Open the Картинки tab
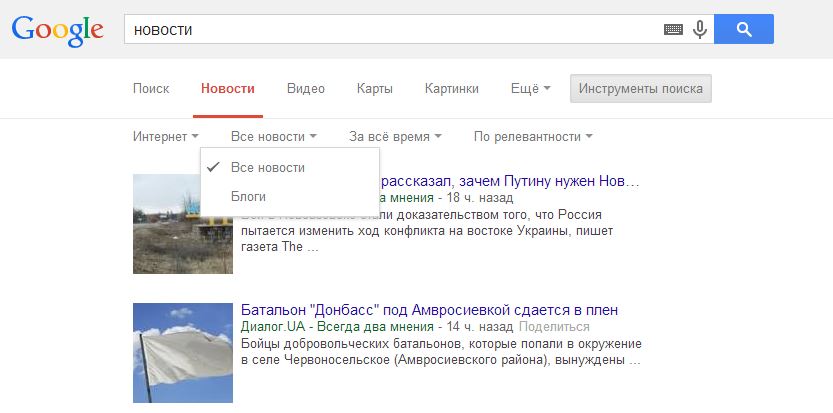The width and height of the screenshot is (833, 413). pos(451,89)
